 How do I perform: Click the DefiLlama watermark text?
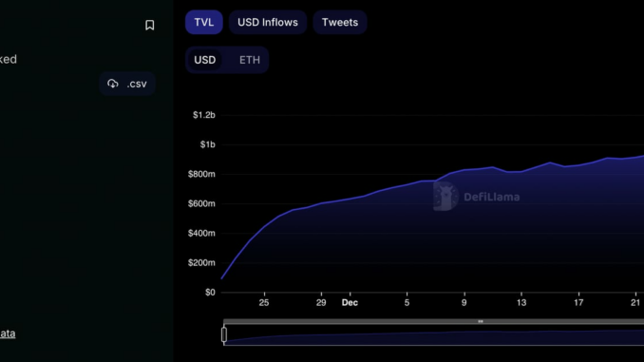[492, 197]
